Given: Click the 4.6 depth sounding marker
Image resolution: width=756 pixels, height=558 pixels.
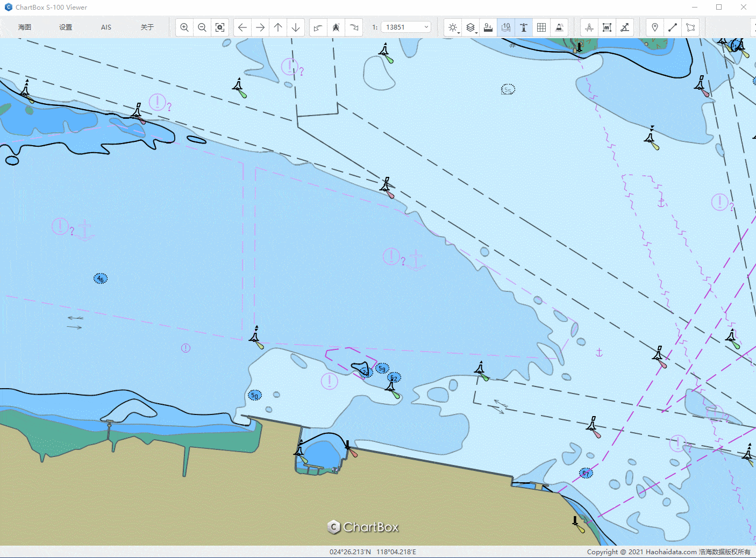Looking at the screenshot, I should coord(101,278).
